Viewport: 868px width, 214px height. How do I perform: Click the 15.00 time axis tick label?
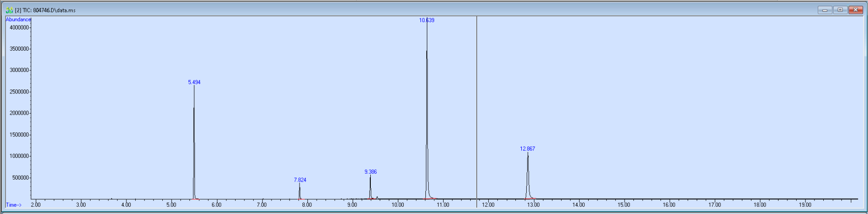coord(624,205)
